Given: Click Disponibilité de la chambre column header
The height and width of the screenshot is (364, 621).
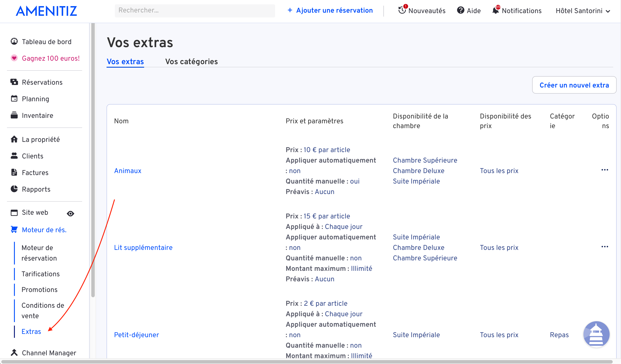Looking at the screenshot, I should 420,121.
